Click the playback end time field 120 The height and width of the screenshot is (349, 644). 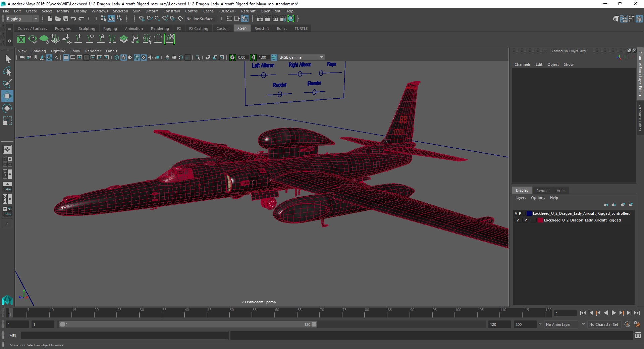[499, 325]
